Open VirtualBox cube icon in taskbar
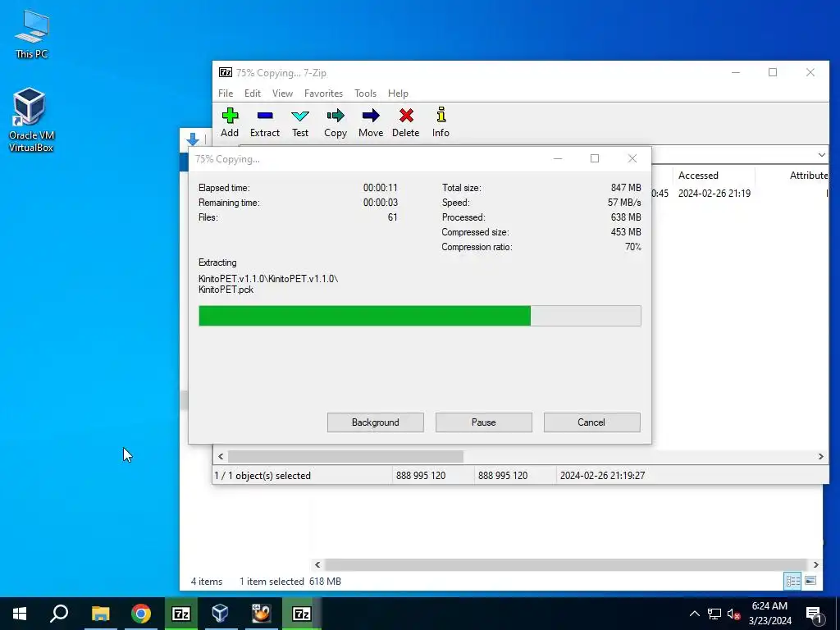 (220, 614)
